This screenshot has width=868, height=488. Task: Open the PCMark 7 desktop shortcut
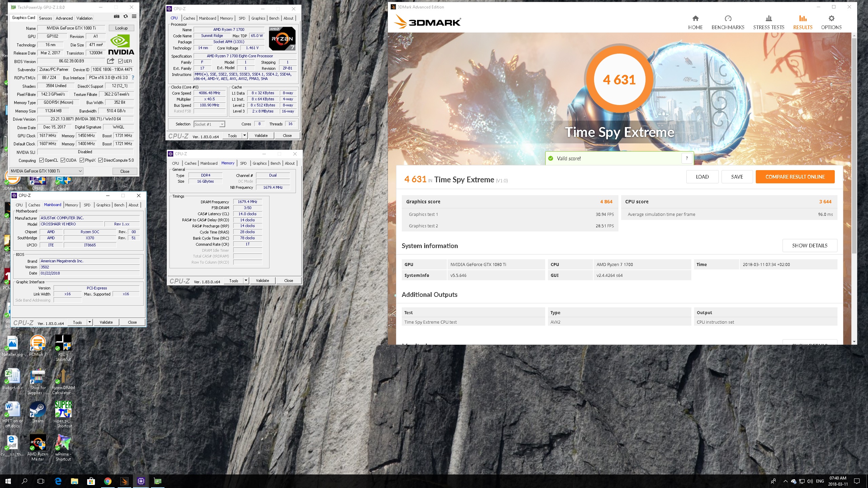pos(38,346)
